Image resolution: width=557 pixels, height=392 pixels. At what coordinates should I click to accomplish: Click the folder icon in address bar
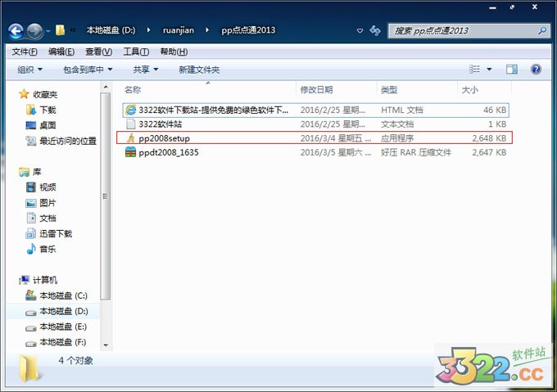click(60, 30)
